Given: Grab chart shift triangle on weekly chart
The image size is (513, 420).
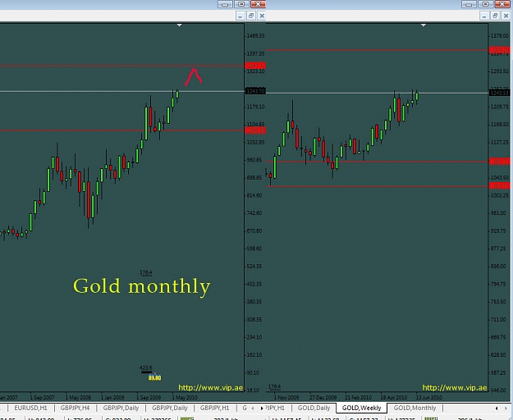Looking at the screenshot, I should click(x=424, y=25).
